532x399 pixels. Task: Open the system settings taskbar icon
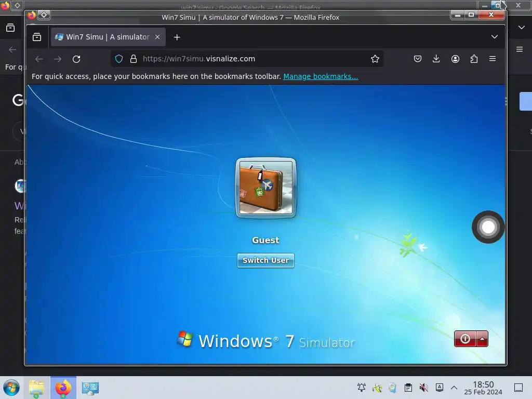(90, 388)
